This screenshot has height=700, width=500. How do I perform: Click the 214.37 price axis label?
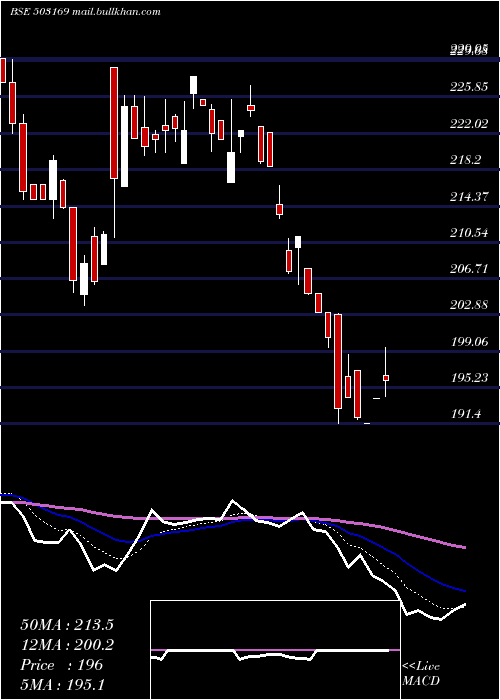(x=469, y=196)
